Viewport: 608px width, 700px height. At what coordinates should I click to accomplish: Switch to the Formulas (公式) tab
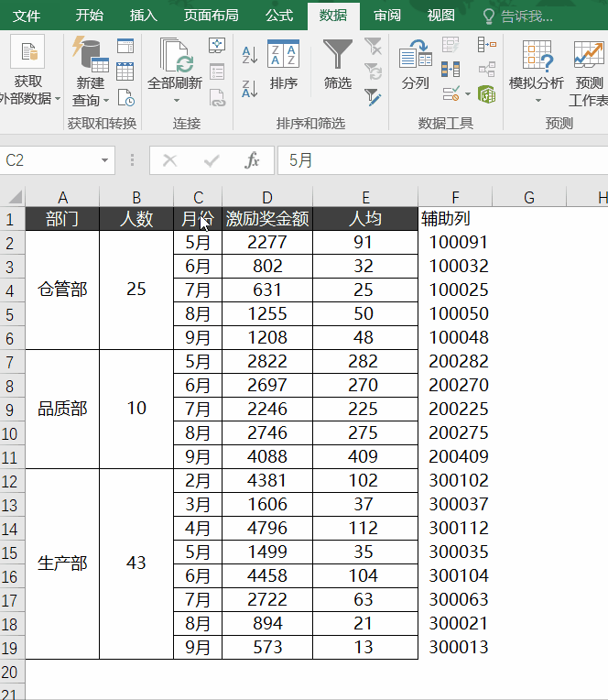(279, 16)
